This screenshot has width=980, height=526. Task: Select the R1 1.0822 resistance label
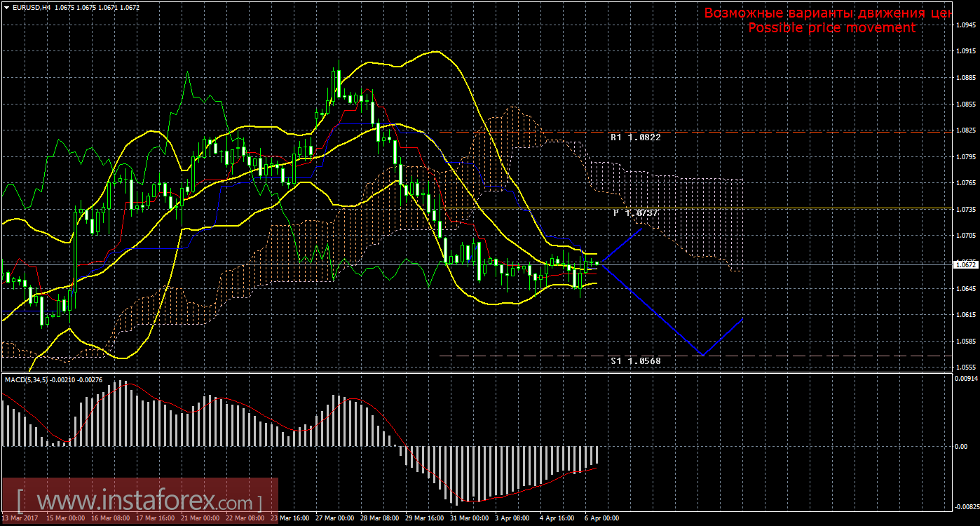click(635, 137)
